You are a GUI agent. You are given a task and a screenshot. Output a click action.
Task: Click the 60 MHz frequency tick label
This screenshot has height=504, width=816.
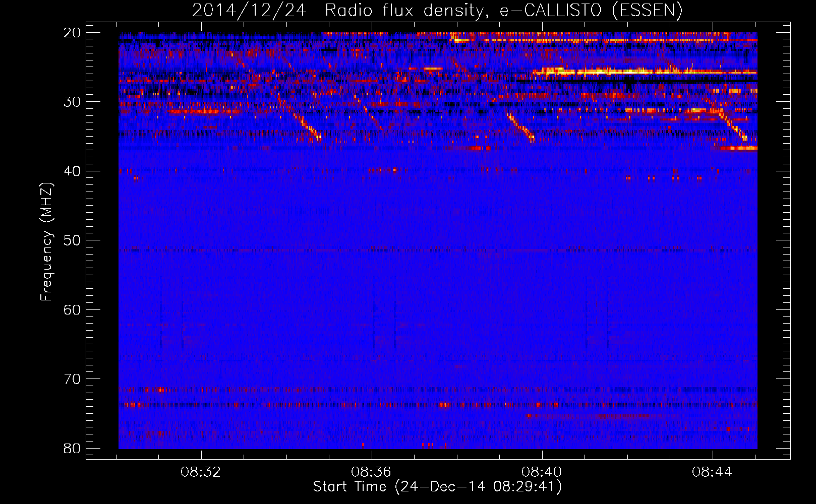tap(72, 309)
